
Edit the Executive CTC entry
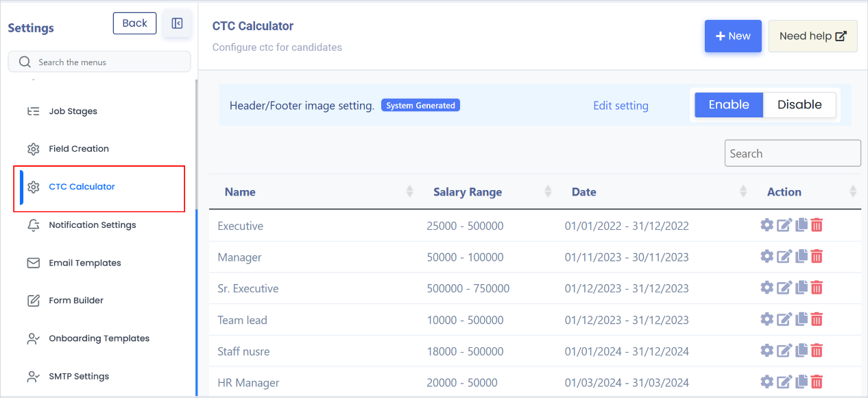coord(784,225)
